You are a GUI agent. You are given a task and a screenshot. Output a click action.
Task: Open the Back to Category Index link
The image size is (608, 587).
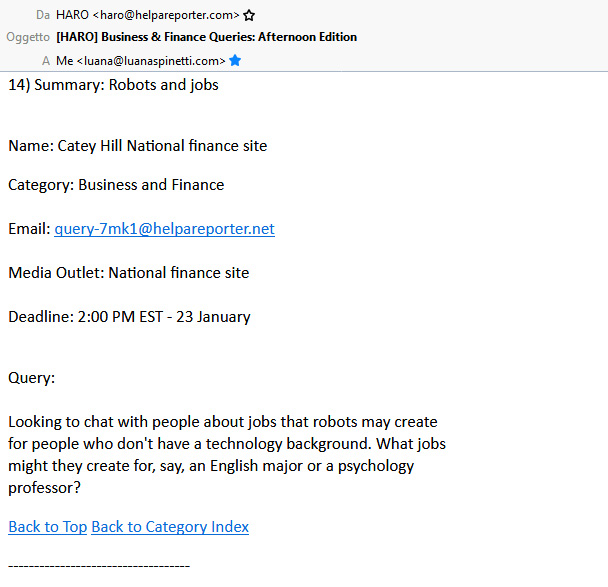point(170,527)
